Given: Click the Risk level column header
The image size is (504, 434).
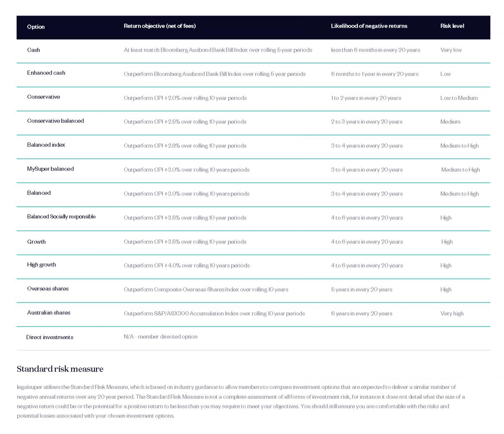Looking at the screenshot, I should tap(452, 26).
